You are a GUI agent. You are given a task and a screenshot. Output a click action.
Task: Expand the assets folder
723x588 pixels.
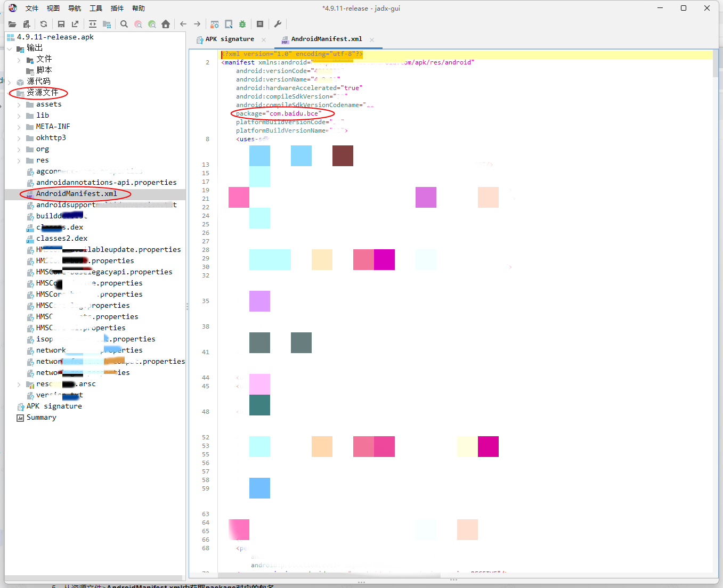pos(19,104)
